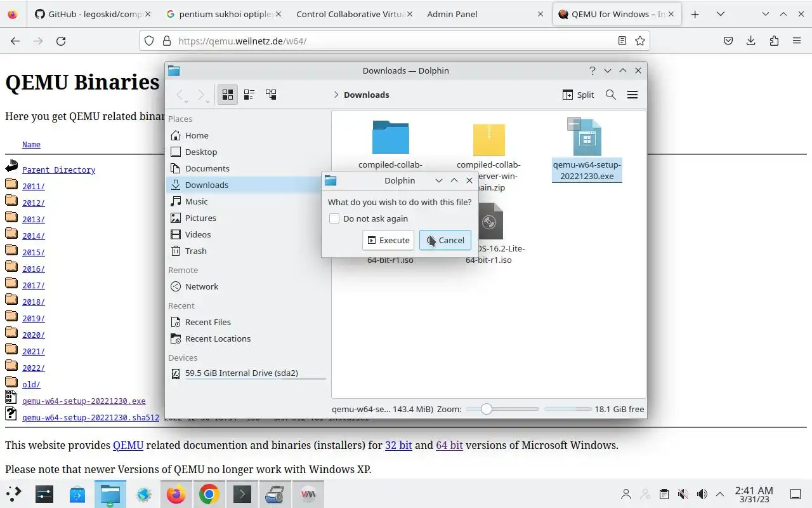Switch to pentium sukhoi optiplex tab
Screen dimensions: 812x508
(223, 14)
